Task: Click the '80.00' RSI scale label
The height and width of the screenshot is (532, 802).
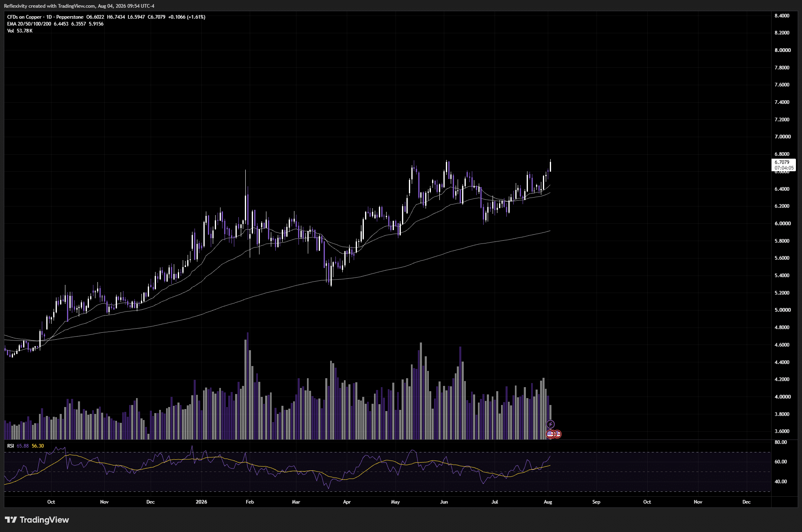Action: click(781, 442)
